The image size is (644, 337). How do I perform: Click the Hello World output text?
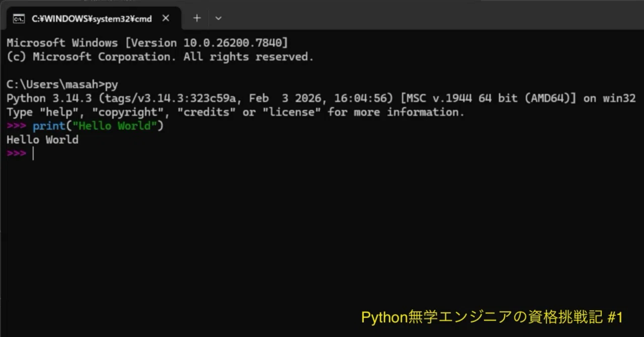pyautogui.click(x=43, y=139)
